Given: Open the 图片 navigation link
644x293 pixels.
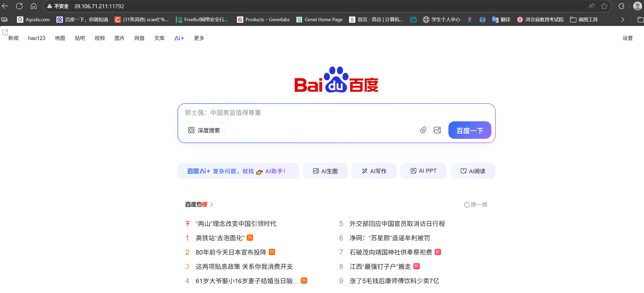Looking at the screenshot, I should [x=120, y=38].
